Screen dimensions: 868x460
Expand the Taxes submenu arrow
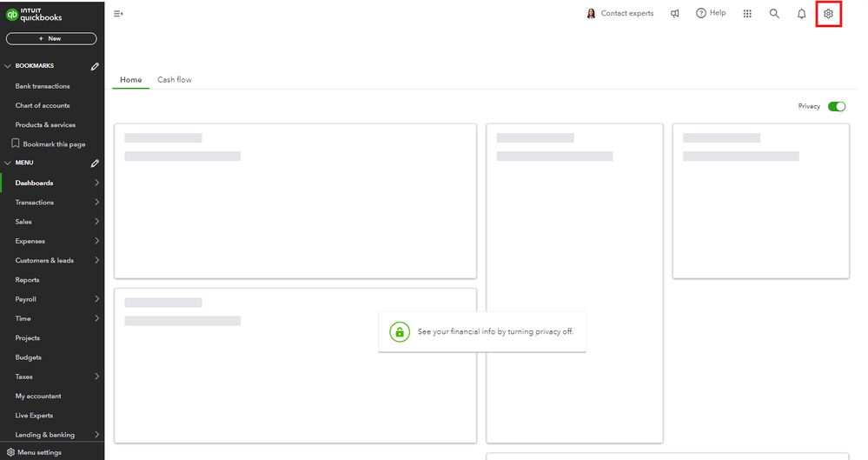pyautogui.click(x=96, y=377)
